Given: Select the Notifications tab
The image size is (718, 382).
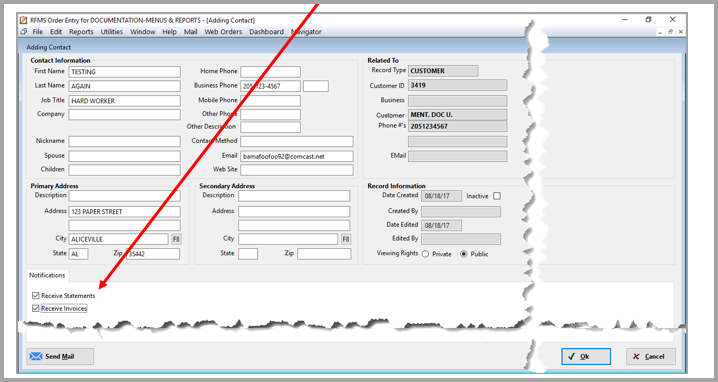Looking at the screenshot, I should point(47,275).
